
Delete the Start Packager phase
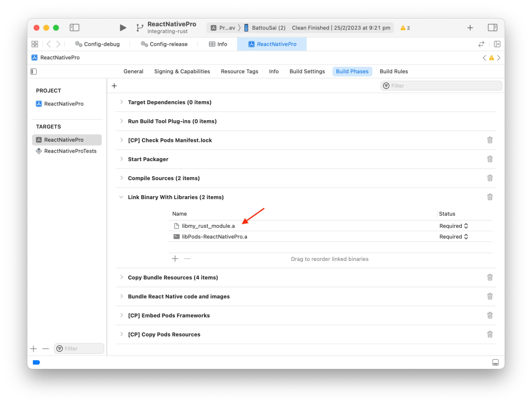tap(490, 159)
